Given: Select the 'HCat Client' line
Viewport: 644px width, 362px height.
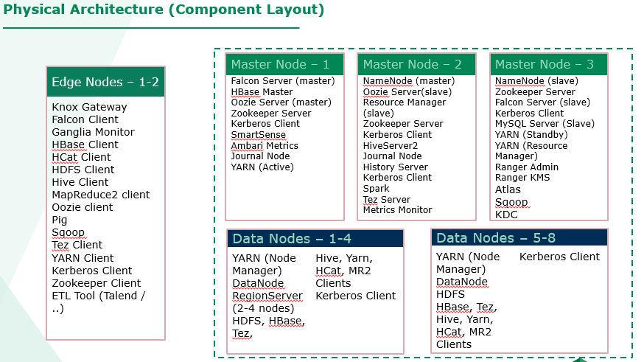Looking at the screenshot, I should [x=81, y=157].
